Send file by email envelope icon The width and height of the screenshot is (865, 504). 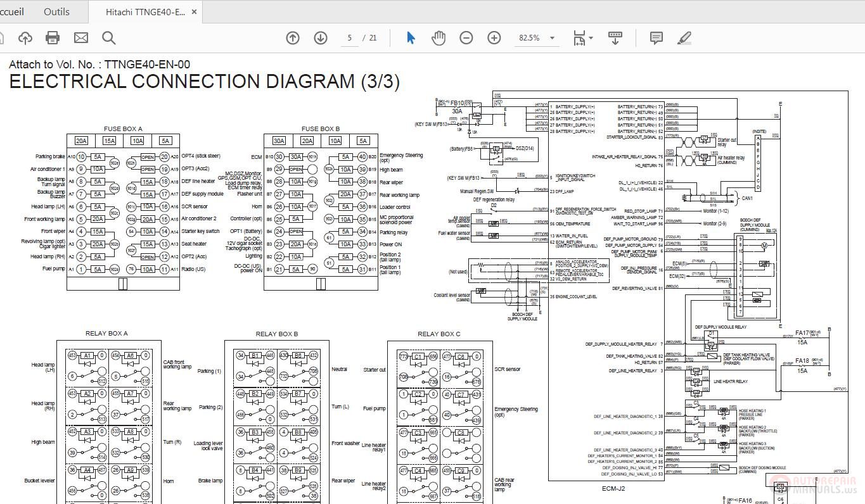tap(81, 38)
